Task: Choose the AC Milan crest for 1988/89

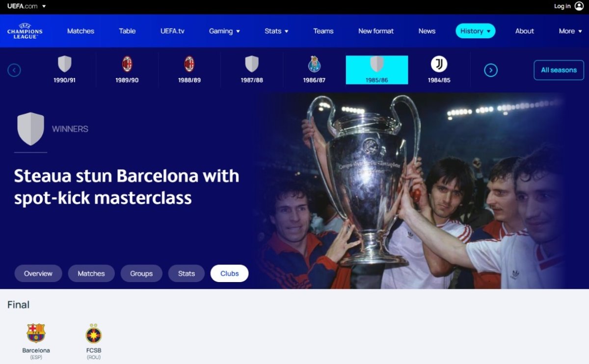Action: (189, 64)
